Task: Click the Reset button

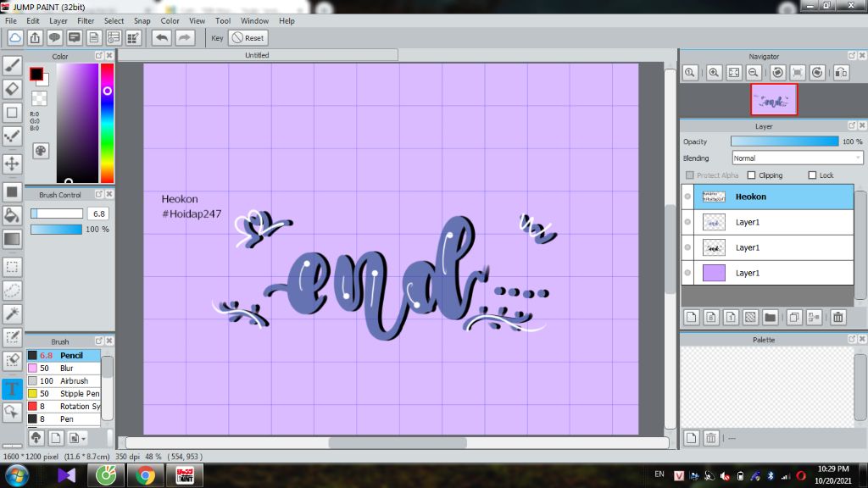Action: pyautogui.click(x=248, y=37)
